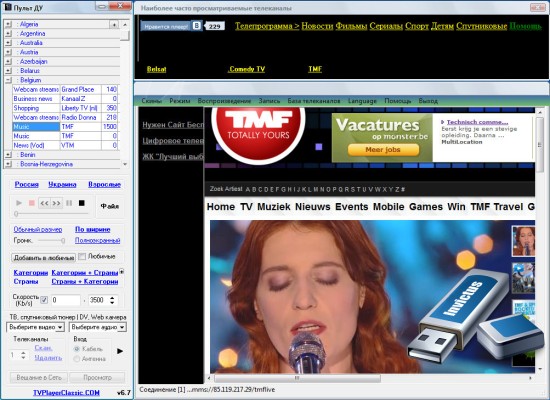Viewport: 550px width, 400px height.
Task: Click the Украина link
Action: click(62, 185)
